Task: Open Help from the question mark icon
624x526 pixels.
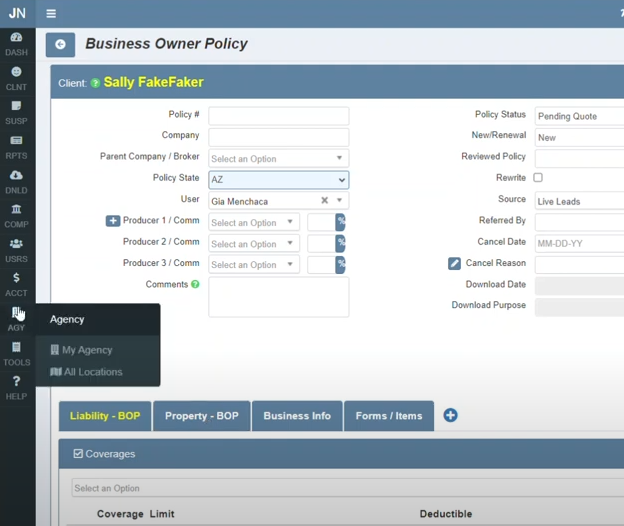Action: pyautogui.click(x=16, y=387)
